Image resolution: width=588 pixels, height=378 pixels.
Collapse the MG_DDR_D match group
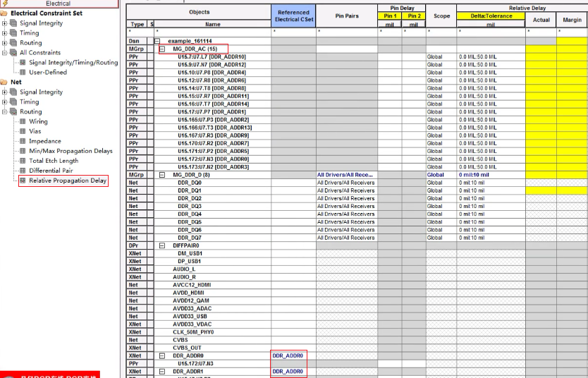[162, 175]
